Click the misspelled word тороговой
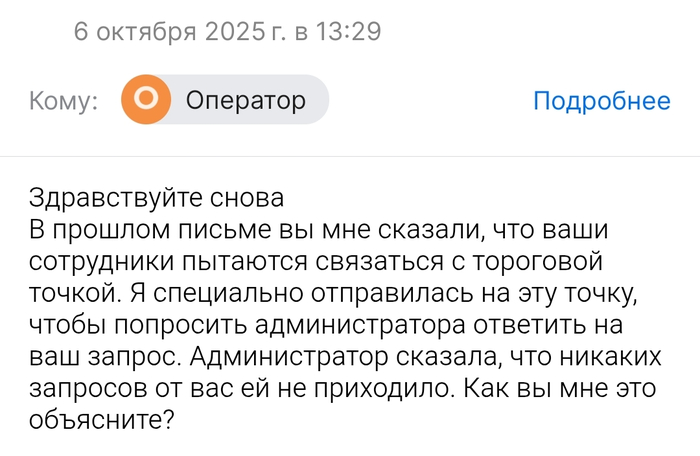Viewport: 700px width, 456px height. [537, 264]
